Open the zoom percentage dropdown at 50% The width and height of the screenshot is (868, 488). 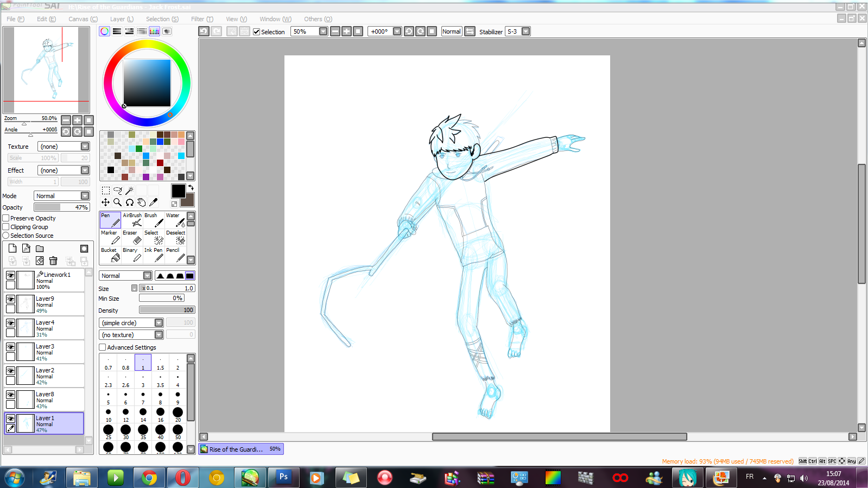point(323,31)
